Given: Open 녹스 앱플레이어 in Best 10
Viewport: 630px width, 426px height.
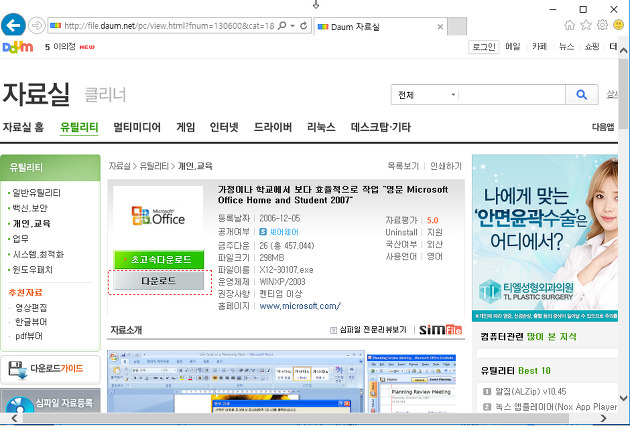Looking at the screenshot, I should point(555,407).
